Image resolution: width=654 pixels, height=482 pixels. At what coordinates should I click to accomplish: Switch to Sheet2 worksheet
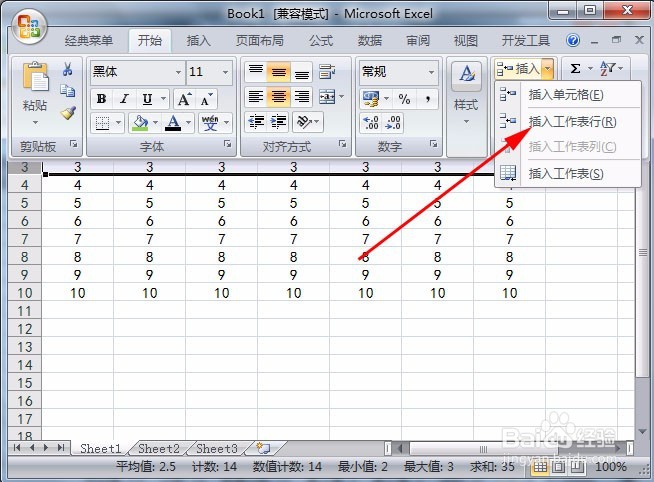click(158, 449)
